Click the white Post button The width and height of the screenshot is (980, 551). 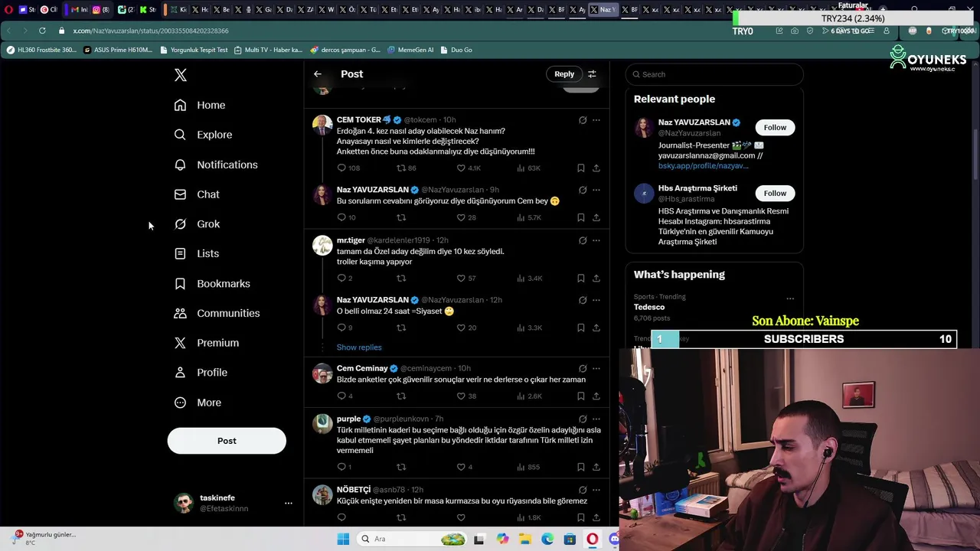[x=227, y=441]
